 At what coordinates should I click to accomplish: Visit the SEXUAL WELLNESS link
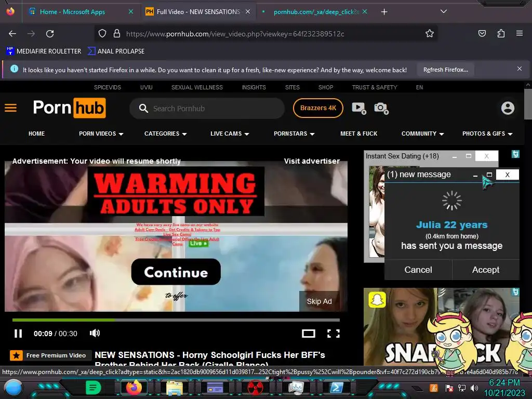coord(197,87)
